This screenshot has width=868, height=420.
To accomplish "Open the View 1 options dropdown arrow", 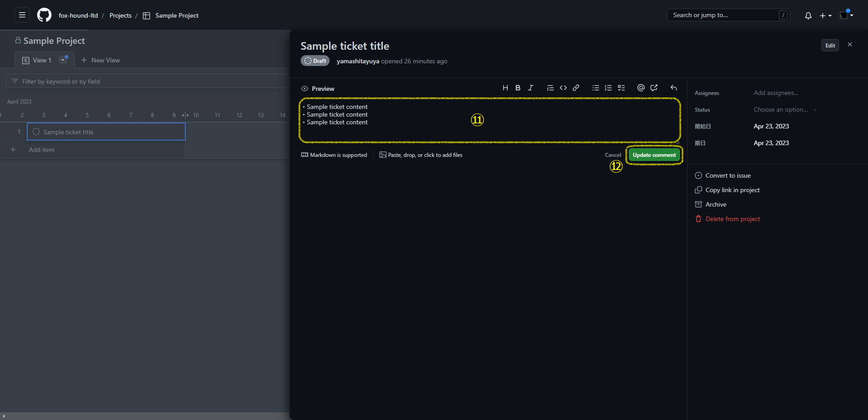I will coord(63,60).
